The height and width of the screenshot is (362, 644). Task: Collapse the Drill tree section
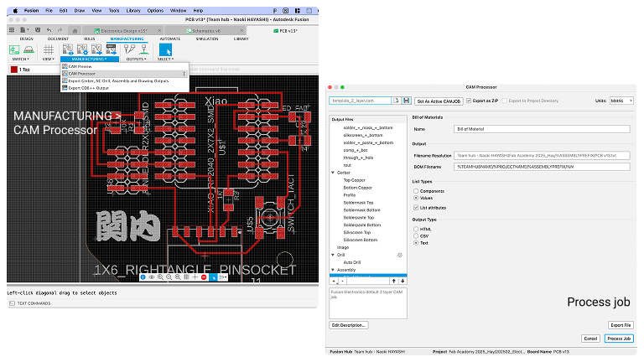[332, 254]
